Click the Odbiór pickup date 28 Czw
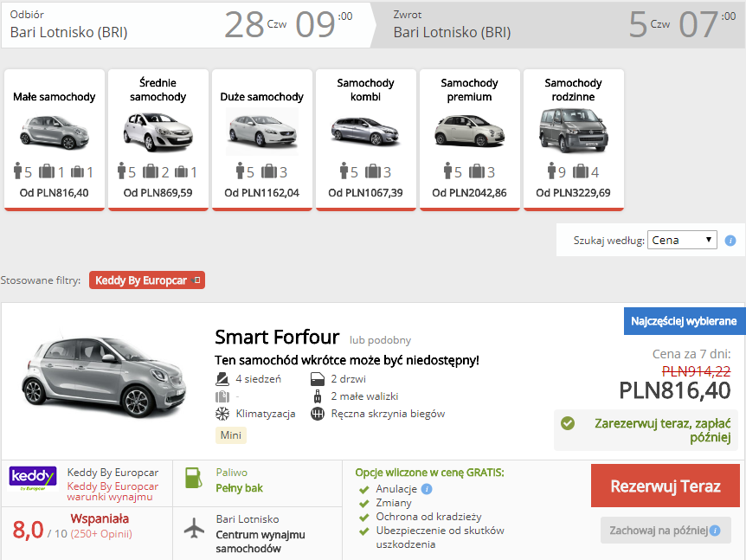746x560 pixels. point(255,24)
